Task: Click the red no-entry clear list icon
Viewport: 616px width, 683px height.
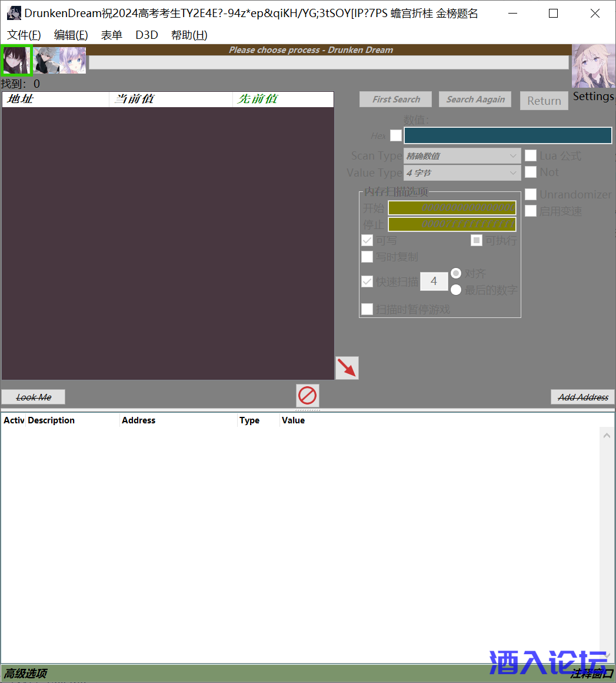Action: click(307, 396)
